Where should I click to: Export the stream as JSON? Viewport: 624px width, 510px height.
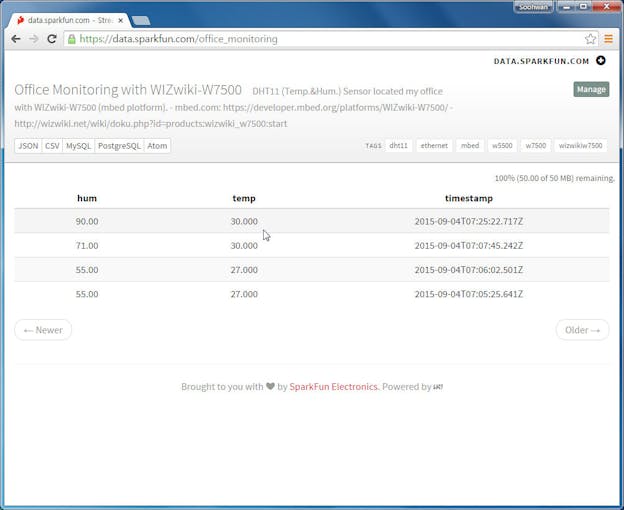(x=28, y=146)
